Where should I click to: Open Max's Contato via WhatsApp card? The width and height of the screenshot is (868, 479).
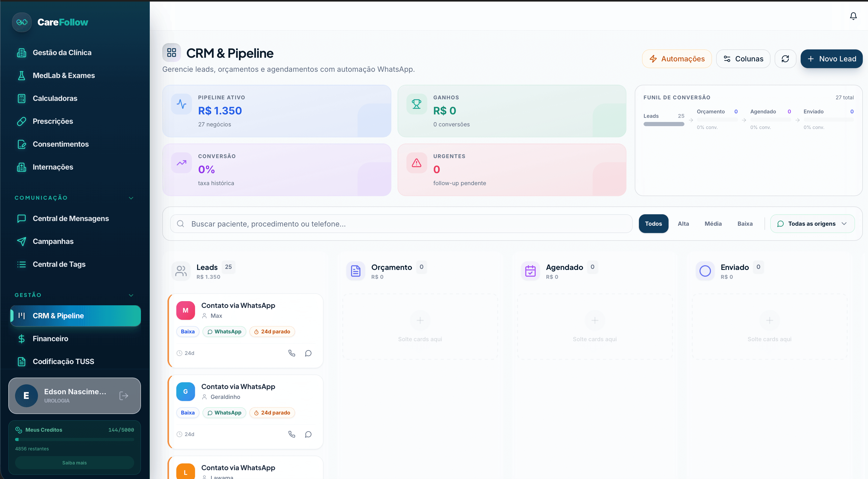click(245, 331)
